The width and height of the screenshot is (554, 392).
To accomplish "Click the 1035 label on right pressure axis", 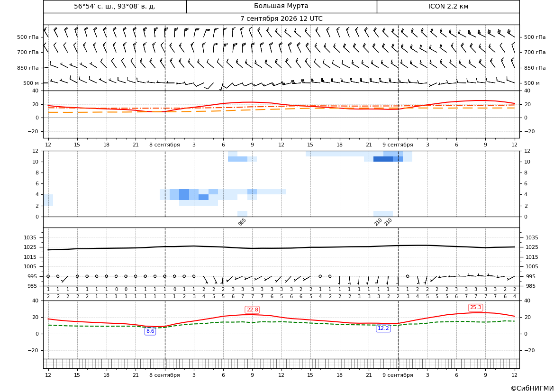I will click(532, 237).
